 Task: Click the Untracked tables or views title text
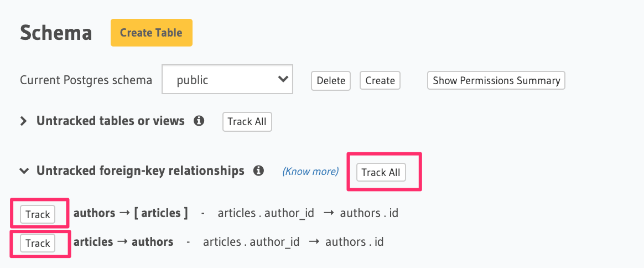pyautogui.click(x=110, y=121)
